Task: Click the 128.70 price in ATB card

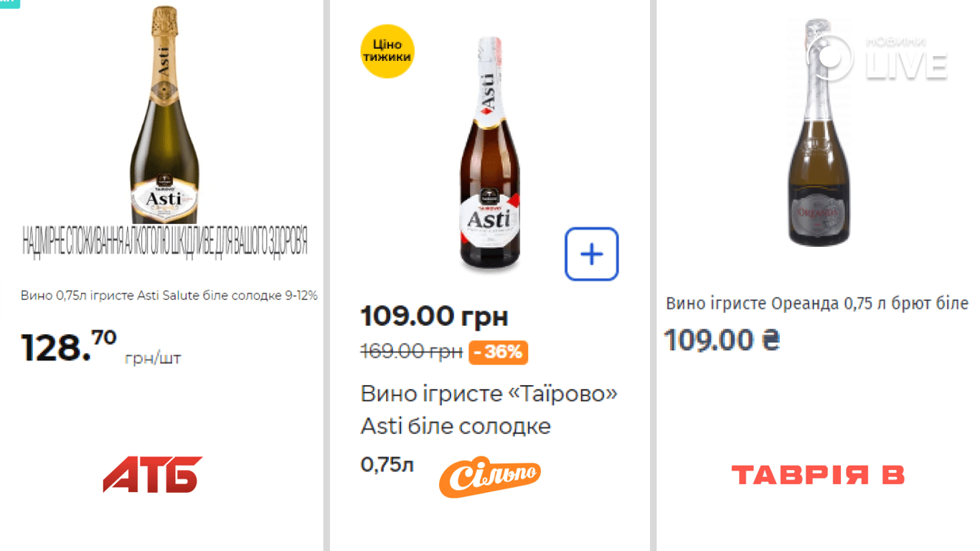Action: [69, 347]
